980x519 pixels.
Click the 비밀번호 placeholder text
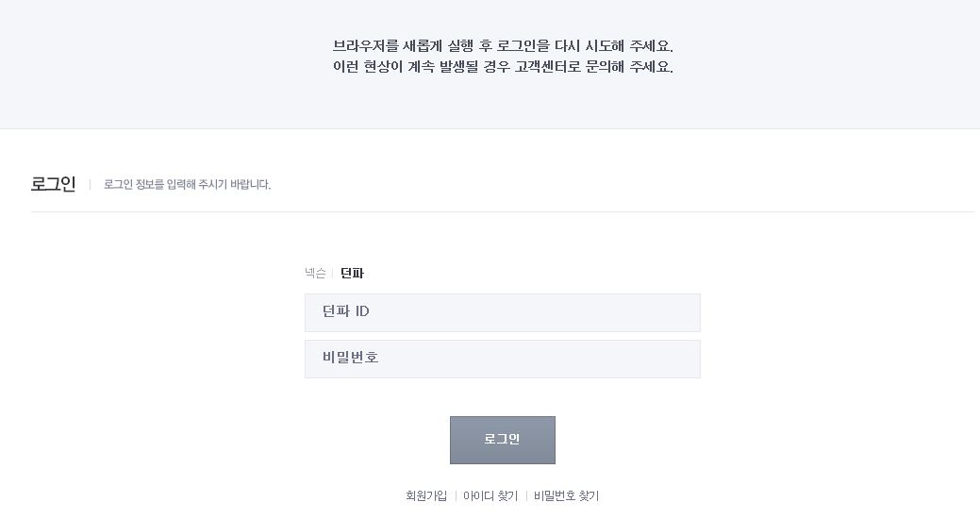(x=350, y=358)
